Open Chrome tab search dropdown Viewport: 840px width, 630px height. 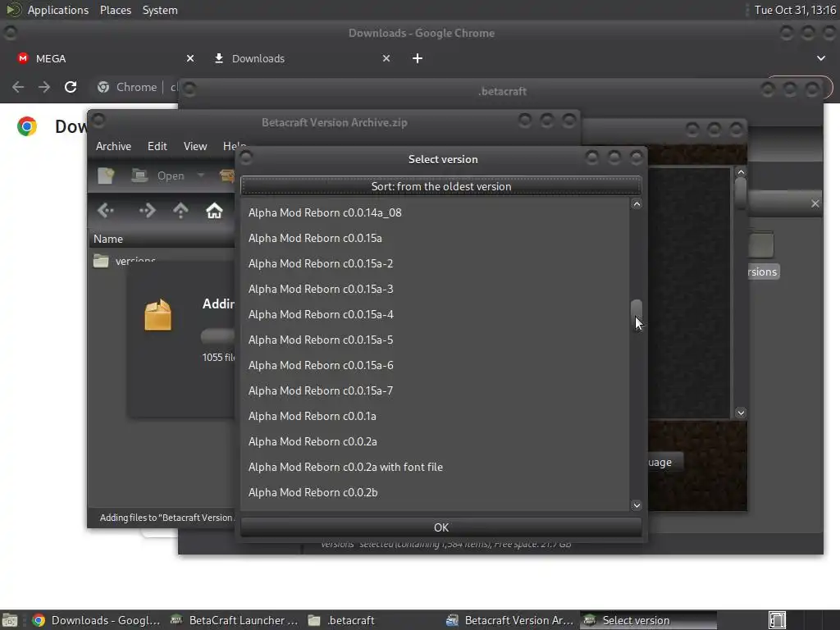point(820,58)
